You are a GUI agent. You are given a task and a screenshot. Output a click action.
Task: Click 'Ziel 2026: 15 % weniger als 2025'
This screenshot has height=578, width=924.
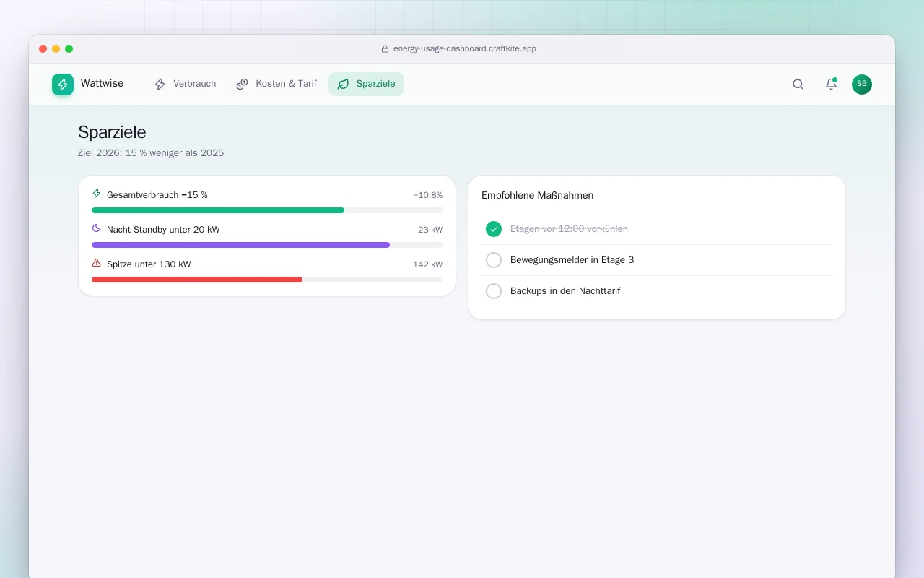tap(151, 153)
